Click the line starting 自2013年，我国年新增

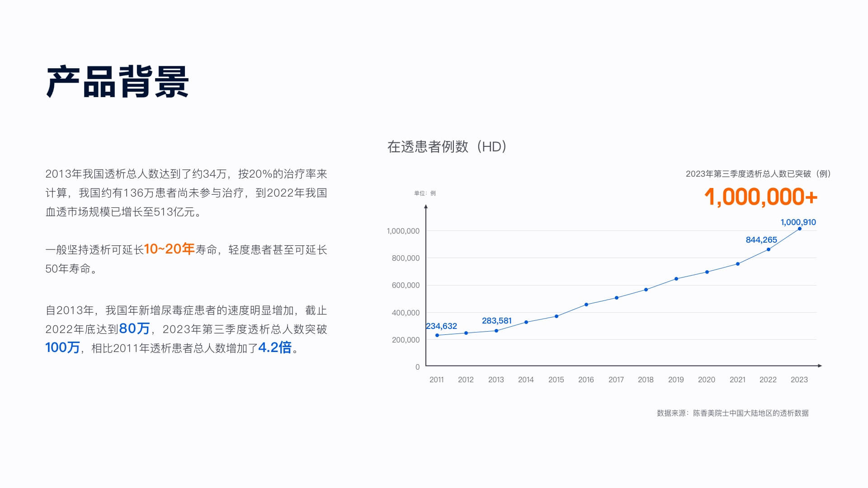(x=186, y=310)
